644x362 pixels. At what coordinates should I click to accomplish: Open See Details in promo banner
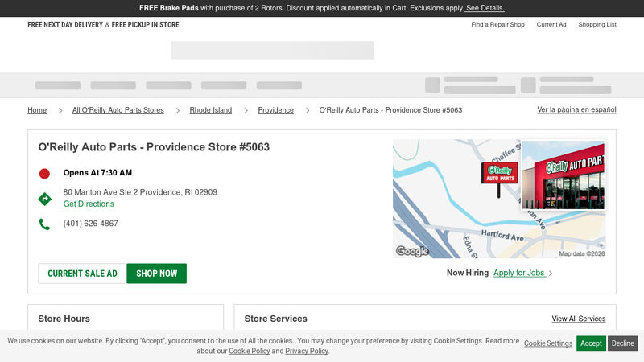coord(485,8)
